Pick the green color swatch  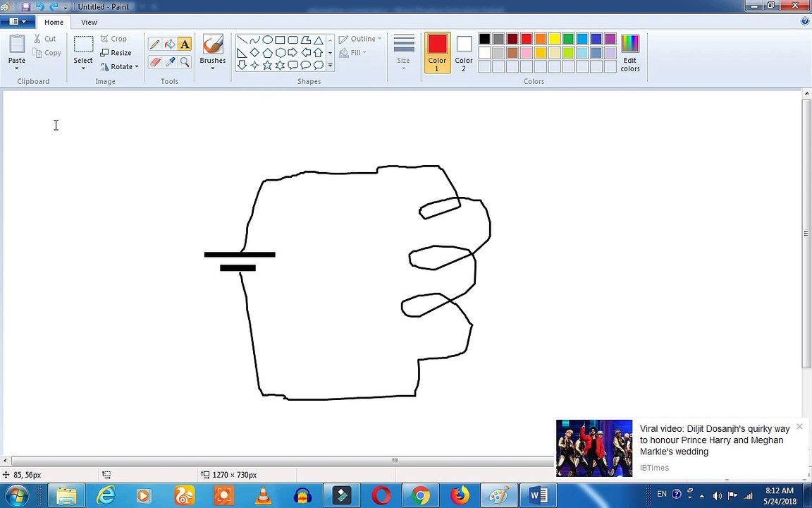pyautogui.click(x=569, y=39)
